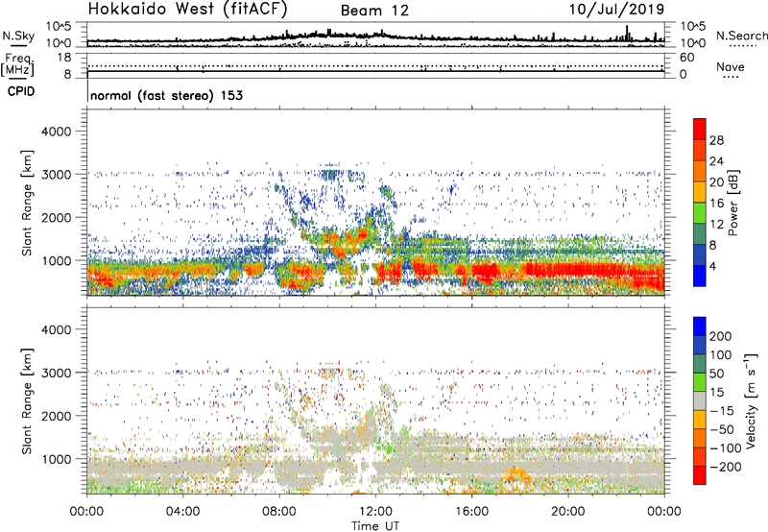Image resolution: width=768 pixels, height=532 pixels.
Task: Click the "Time UT" axis title
Action: tap(375, 525)
